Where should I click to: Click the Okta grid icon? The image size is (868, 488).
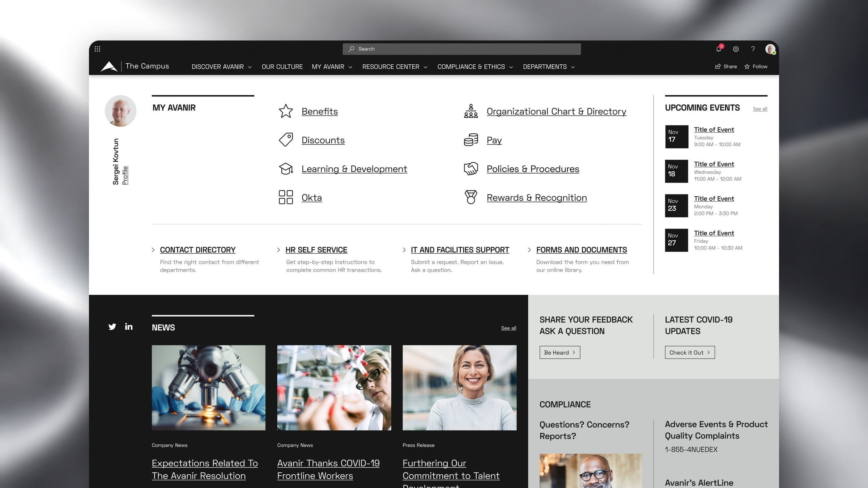[x=286, y=197]
